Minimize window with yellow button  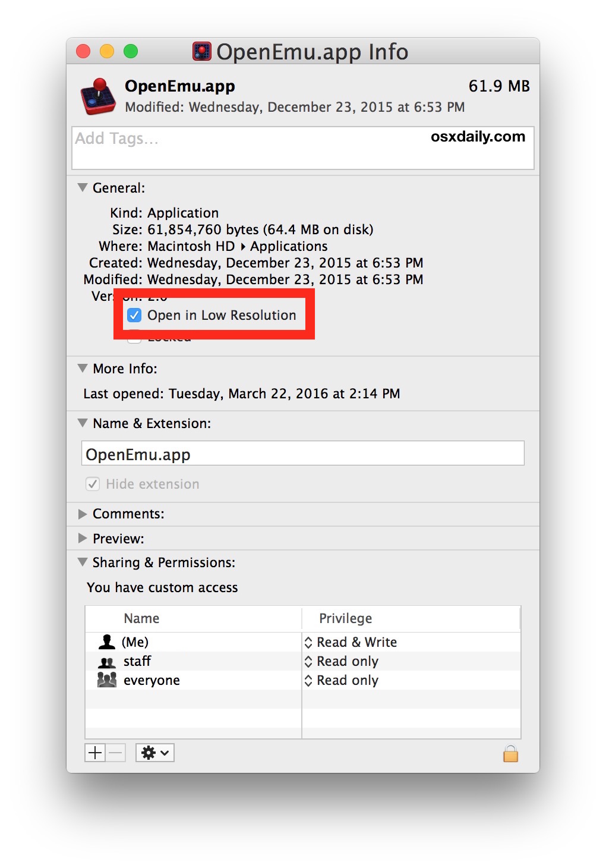point(107,52)
